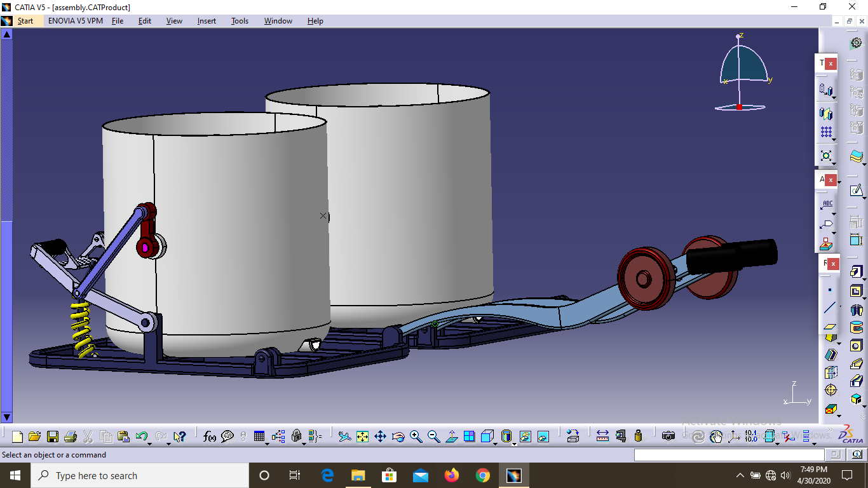Click the Zoom Out magnifier icon

click(434, 437)
